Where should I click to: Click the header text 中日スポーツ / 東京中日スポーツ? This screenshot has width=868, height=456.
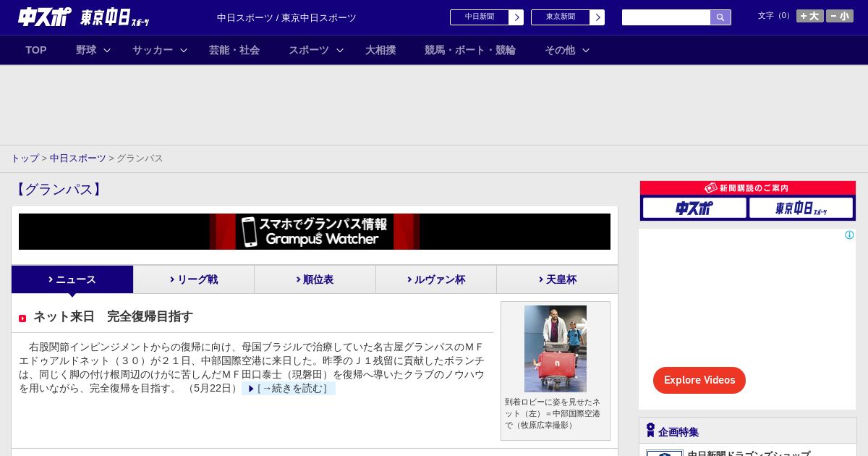click(286, 18)
